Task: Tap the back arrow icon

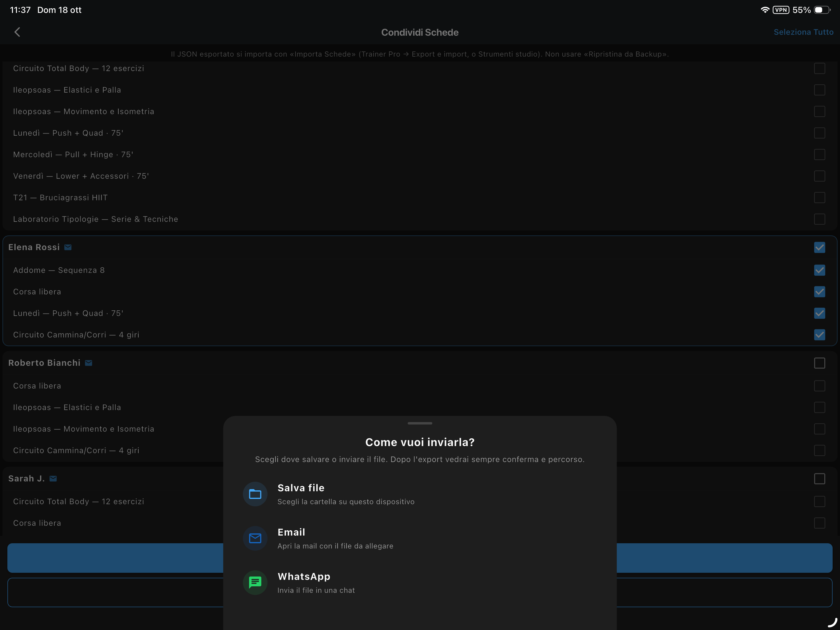Action: [x=17, y=32]
